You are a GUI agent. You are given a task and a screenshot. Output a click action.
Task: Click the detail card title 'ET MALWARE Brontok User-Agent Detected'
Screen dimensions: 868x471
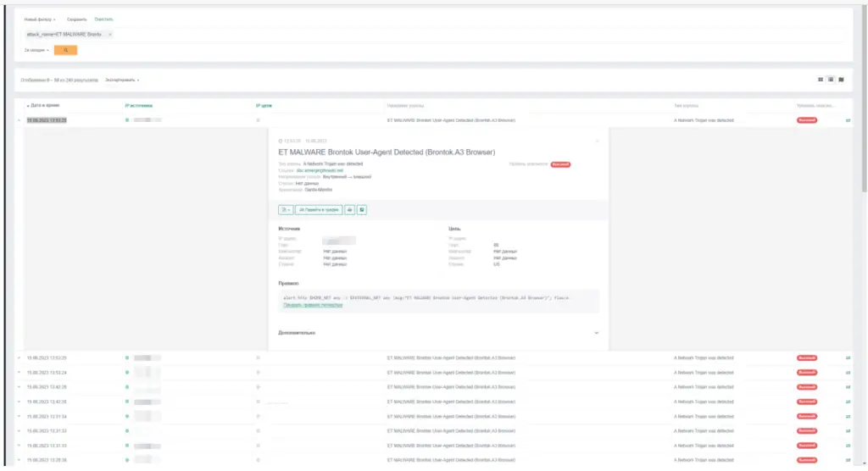click(x=387, y=152)
